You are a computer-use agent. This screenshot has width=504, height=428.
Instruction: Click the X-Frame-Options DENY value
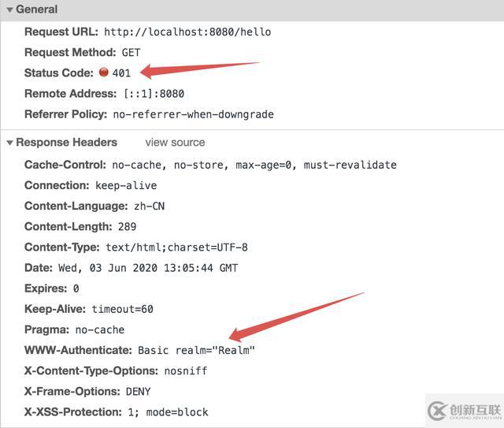[x=138, y=391]
